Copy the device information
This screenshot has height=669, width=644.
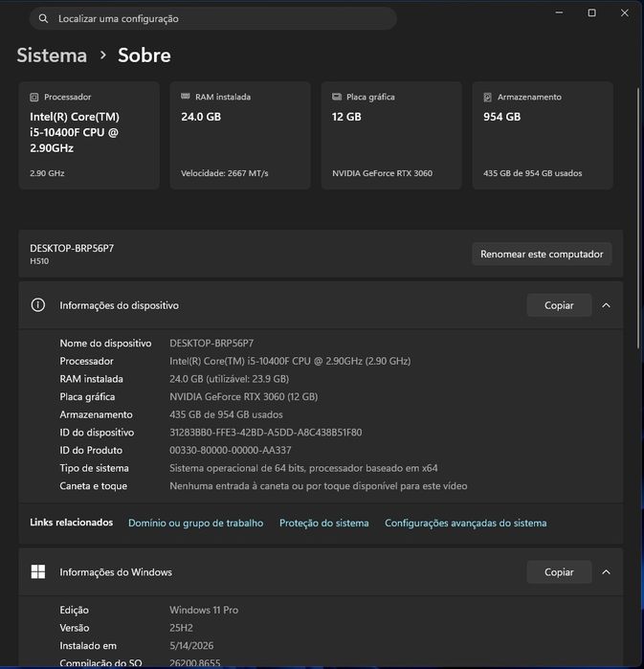click(559, 305)
